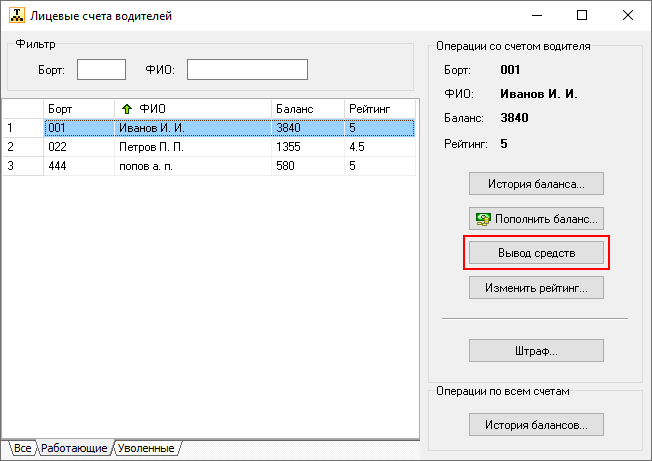Open История балансов for all accounts
652x461 pixels.
pos(536,425)
